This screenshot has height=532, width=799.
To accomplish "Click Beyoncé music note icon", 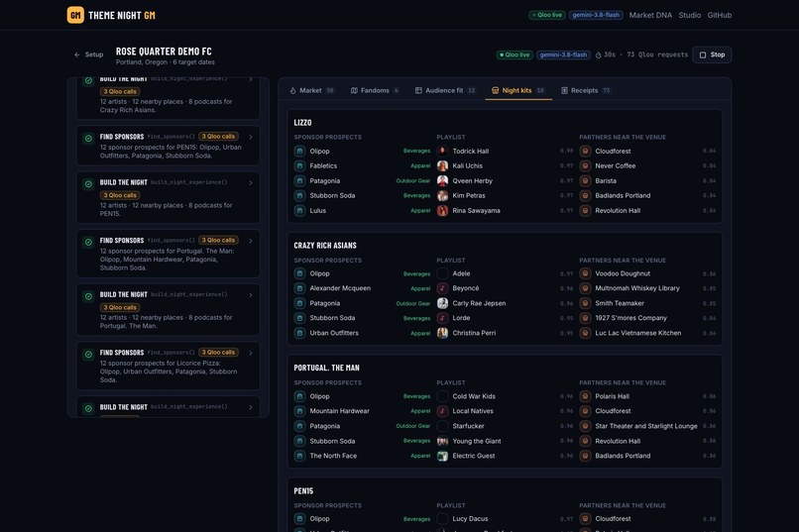I will click(x=442, y=288).
